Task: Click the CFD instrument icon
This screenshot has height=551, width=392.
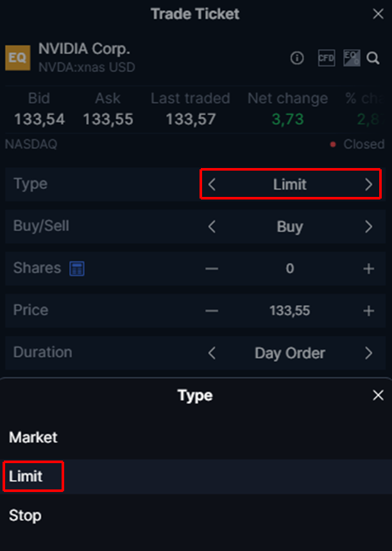Action: coord(327,58)
